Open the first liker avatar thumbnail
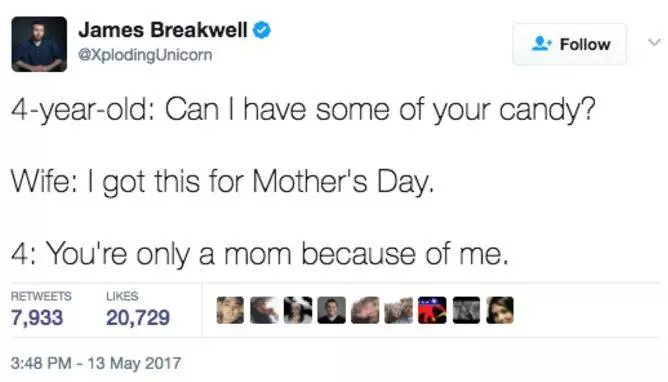The image size is (668, 382). [x=230, y=310]
